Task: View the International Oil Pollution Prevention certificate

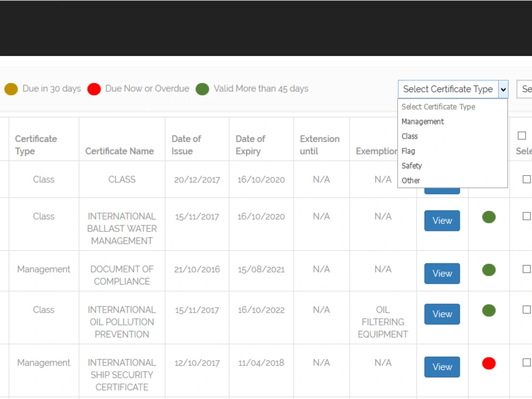Action: [x=442, y=314]
